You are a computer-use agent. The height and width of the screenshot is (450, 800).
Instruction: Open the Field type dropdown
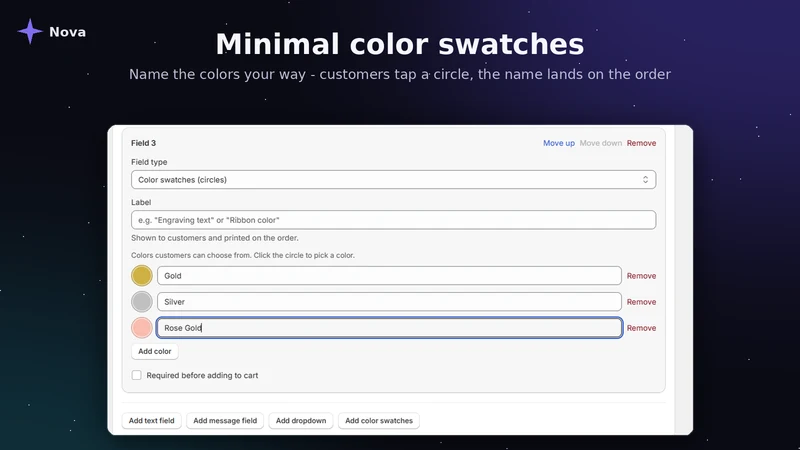coord(393,180)
